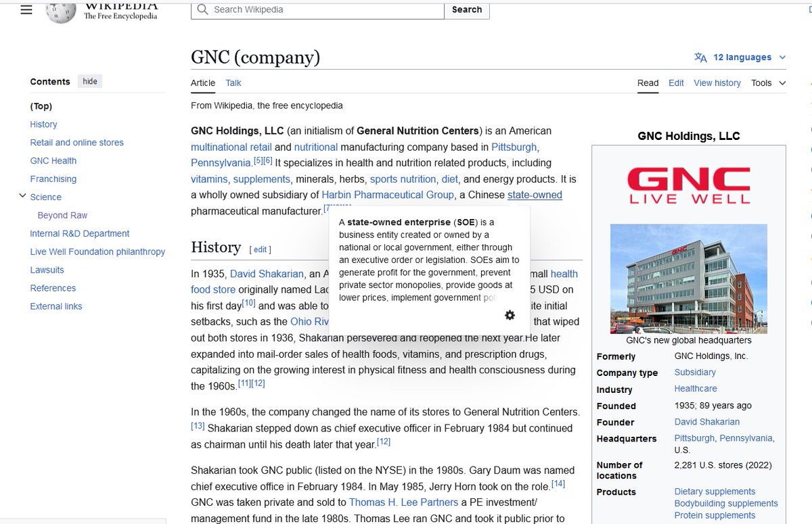Open the nutritional link
This screenshot has height=524, width=812.
pyautogui.click(x=316, y=147)
